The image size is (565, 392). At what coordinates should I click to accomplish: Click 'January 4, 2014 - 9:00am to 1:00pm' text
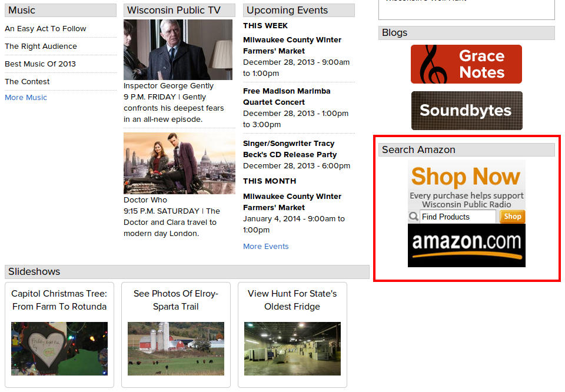click(294, 224)
